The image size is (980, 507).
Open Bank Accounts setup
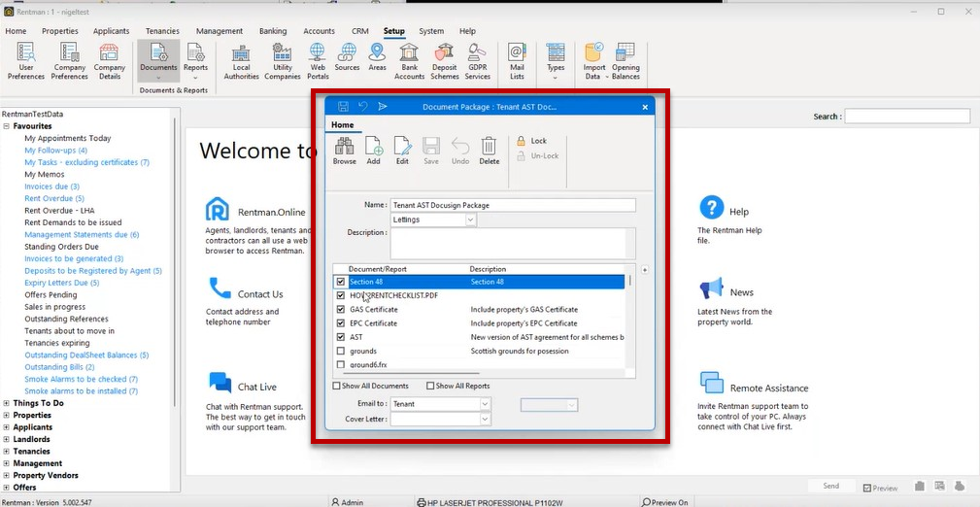(409, 61)
